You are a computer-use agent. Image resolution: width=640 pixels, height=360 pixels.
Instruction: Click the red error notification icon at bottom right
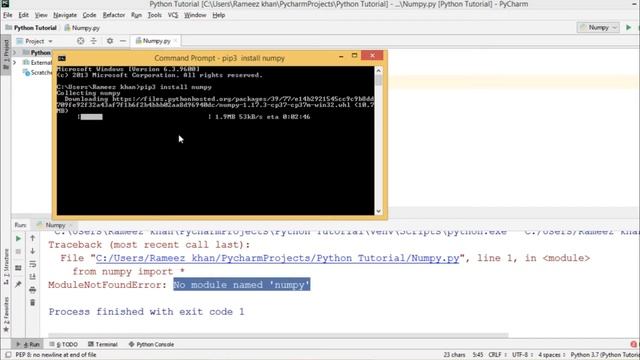[x=634, y=344]
